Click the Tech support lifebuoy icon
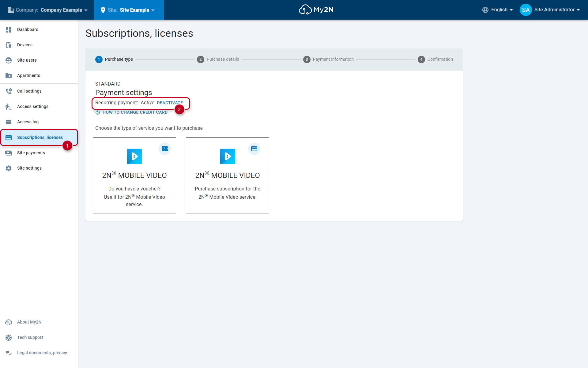This screenshot has height=368, width=588. pos(9,337)
